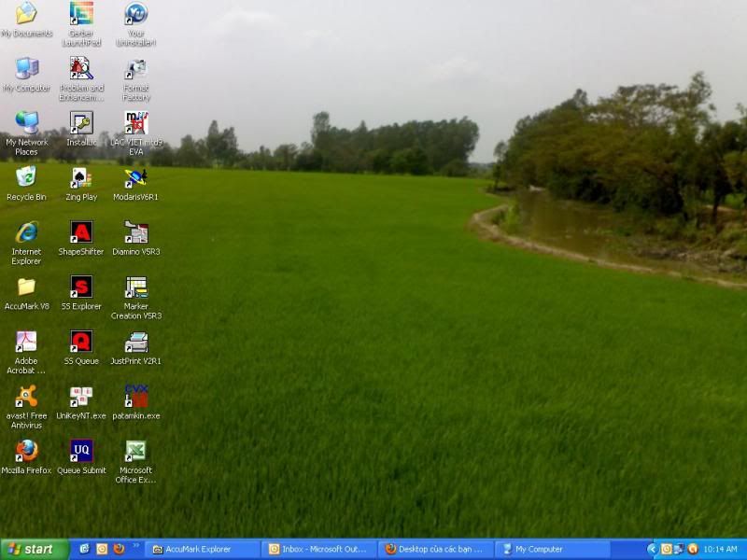Open Format Factory

(x=135, y=75)
